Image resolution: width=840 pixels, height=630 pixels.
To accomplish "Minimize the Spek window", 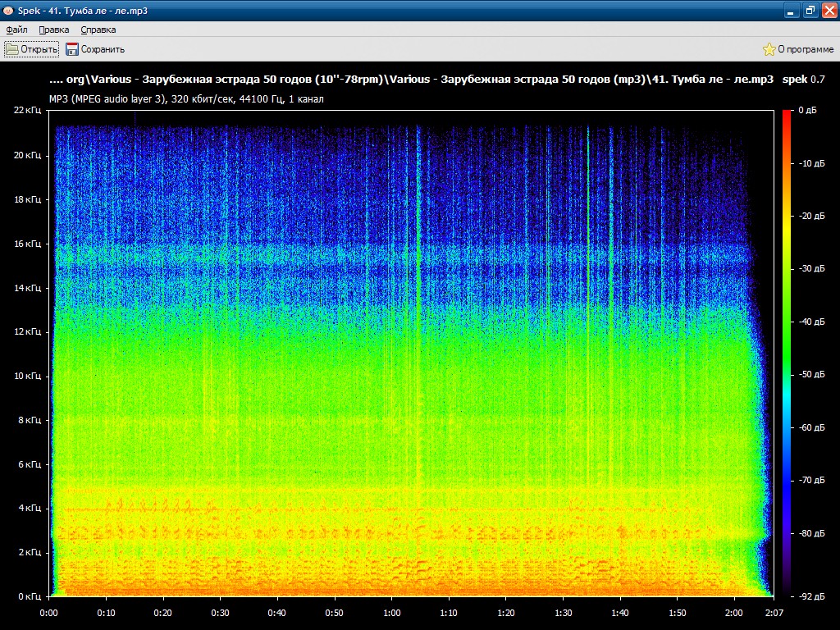I will (x=791, y=10).
